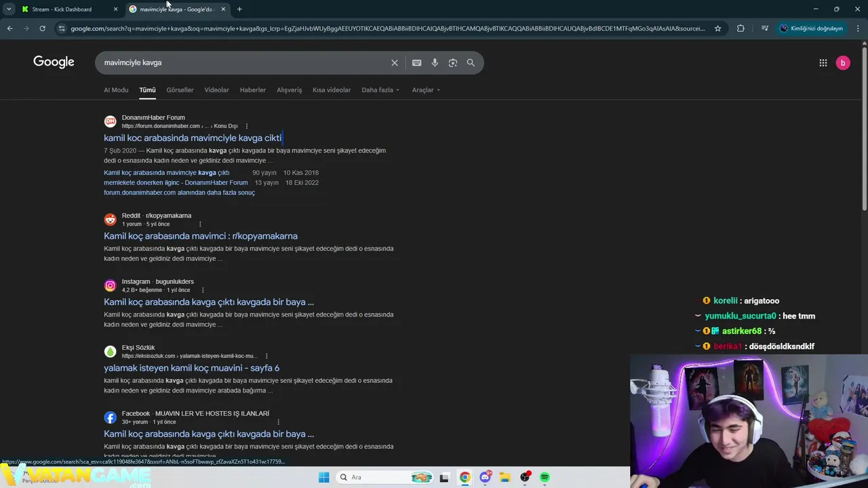Select the Tümü search tab
This screenshot has width=868, height=488.
(147, 89)
